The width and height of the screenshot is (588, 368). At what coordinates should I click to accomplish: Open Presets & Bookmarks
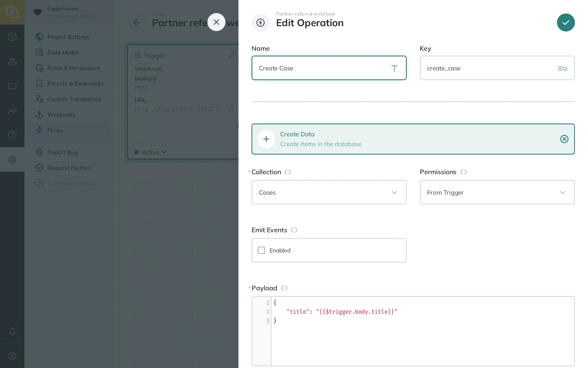coord(69,84)
